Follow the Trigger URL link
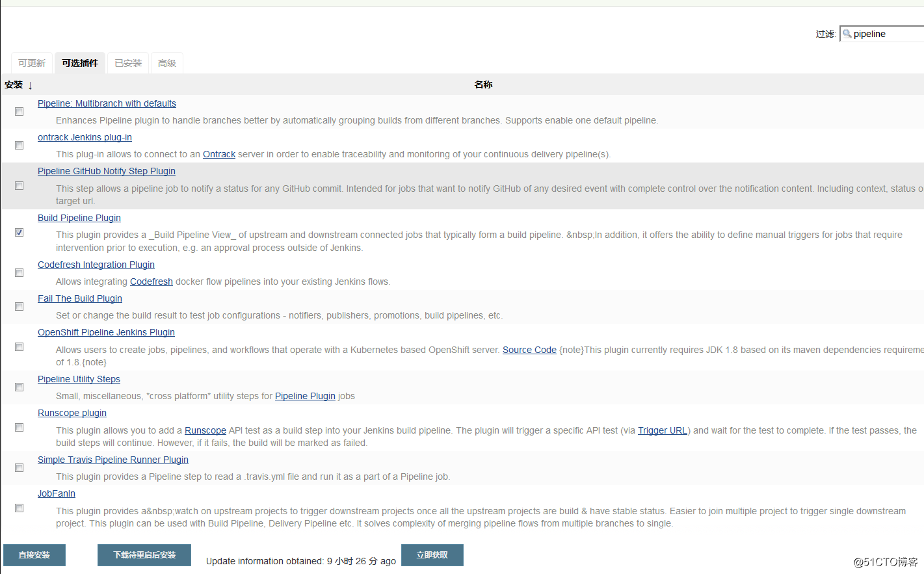The image size is (924, 574). (x=663, y=430)
